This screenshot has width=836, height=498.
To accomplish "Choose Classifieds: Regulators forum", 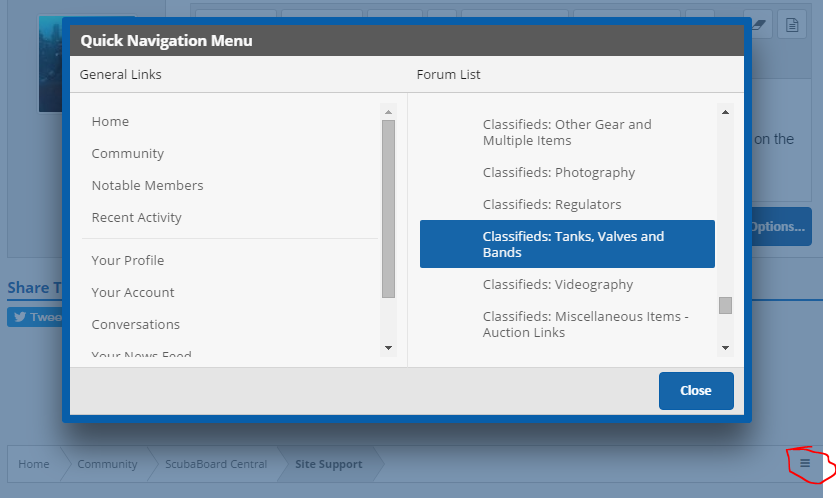I will (x=552, y=204).
